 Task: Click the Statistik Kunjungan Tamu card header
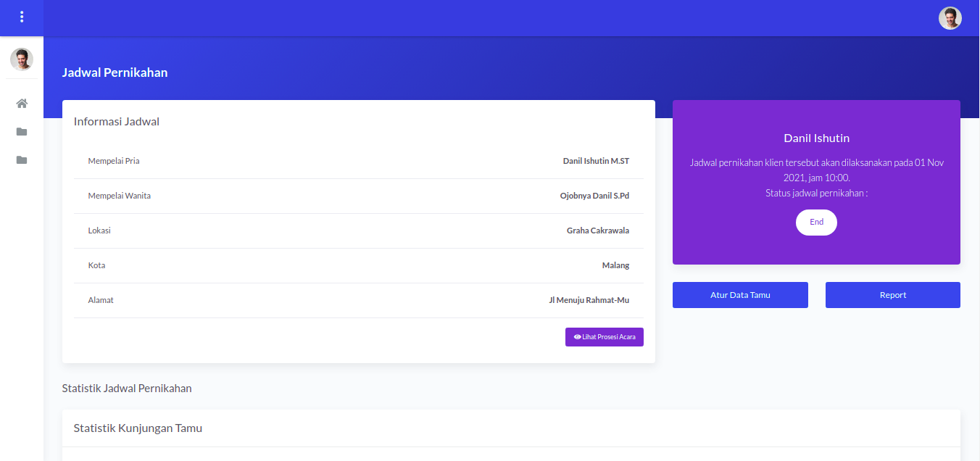click(138, 428)
